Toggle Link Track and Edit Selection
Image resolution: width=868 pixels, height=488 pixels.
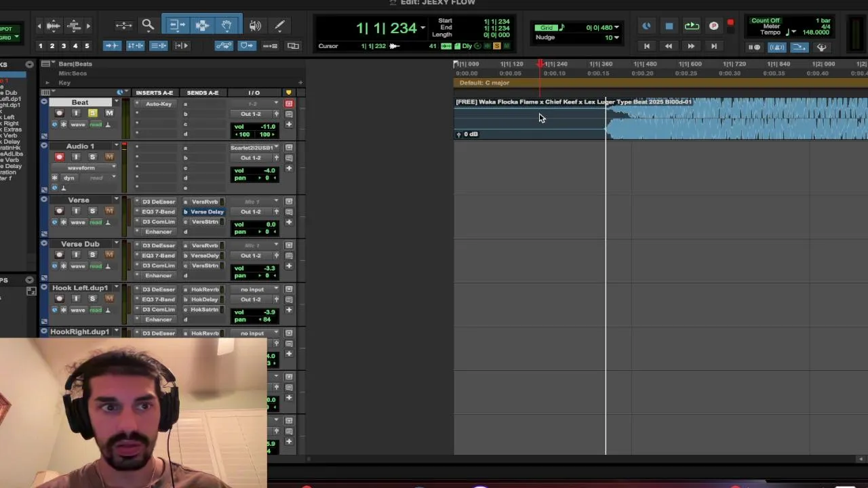pyautogui.click(x=158, y=45)
